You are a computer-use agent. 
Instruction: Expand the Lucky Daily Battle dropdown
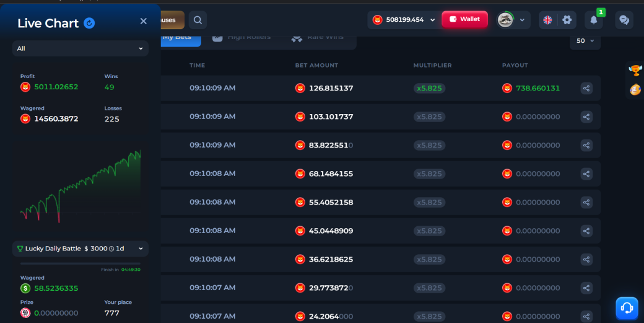(80, 249)
